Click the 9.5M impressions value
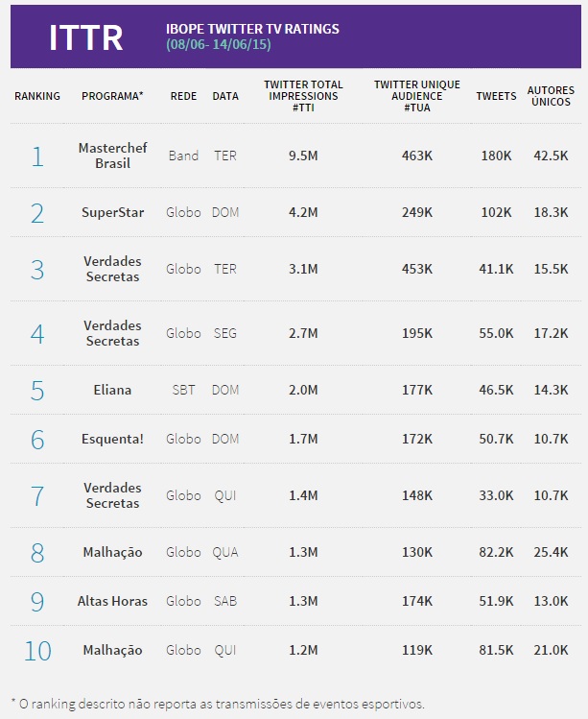 point(303,156)
